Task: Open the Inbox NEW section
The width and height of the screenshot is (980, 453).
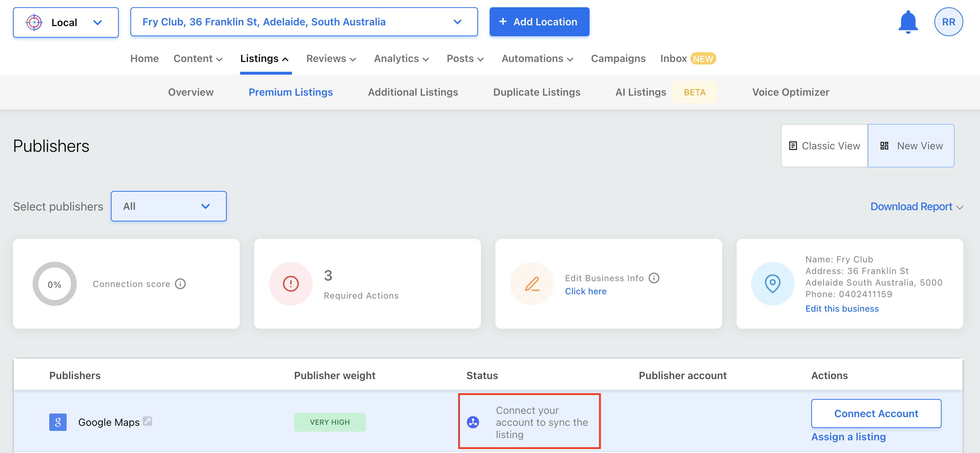Action: (x=688, y=59)
